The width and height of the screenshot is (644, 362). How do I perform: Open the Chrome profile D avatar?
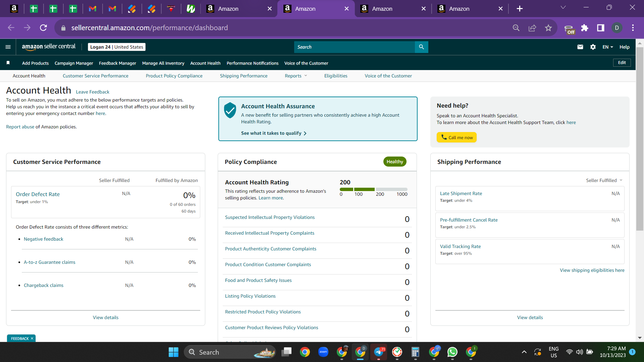(x=617, y=28)
